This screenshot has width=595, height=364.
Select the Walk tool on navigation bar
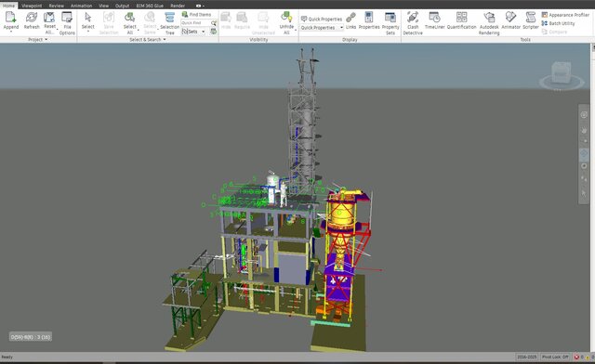pyautogui.click(x=584, y=178)
